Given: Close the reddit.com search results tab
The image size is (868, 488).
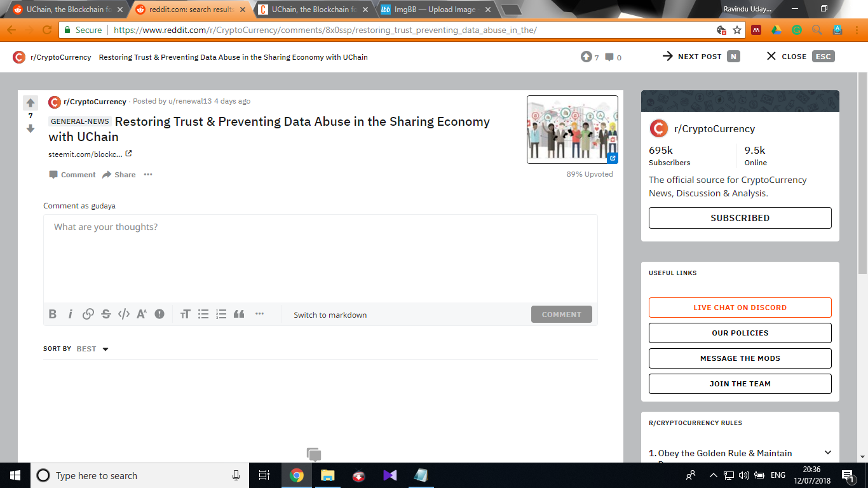Looking at the screenshot, I should [242, 10].
